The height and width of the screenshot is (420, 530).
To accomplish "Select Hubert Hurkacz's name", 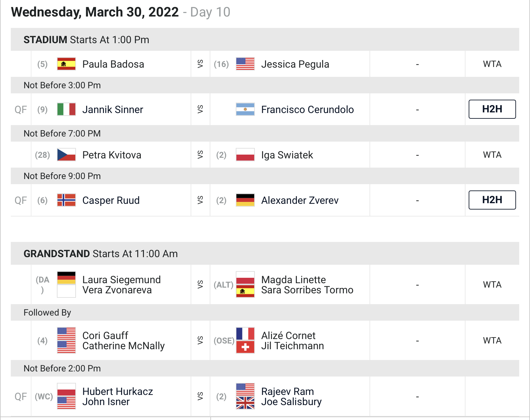I will [x=118, y=391].
